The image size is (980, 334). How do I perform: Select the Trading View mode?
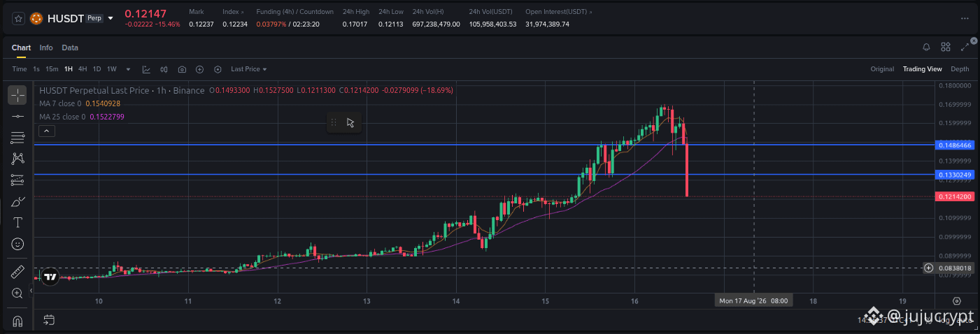(922, 69)
